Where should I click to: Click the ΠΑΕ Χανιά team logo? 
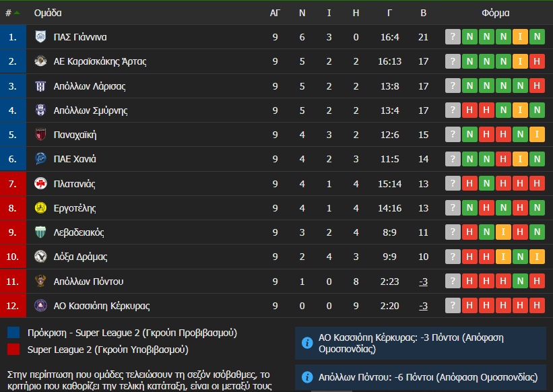coord(40,159)
